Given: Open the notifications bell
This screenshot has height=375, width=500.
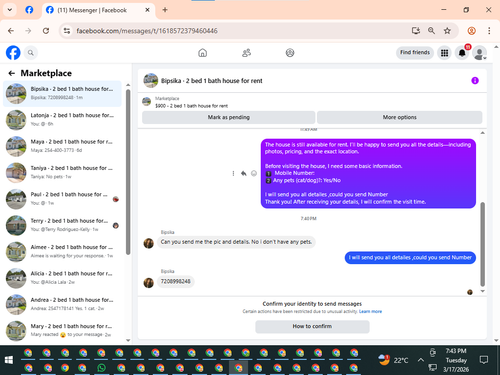Looking at the screenshot, I should (x=462, y=53).
